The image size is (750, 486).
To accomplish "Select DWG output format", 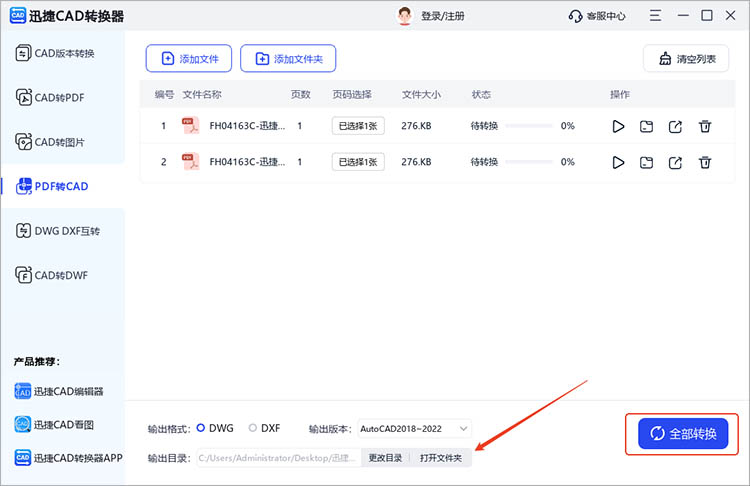I will coord(215,428).
